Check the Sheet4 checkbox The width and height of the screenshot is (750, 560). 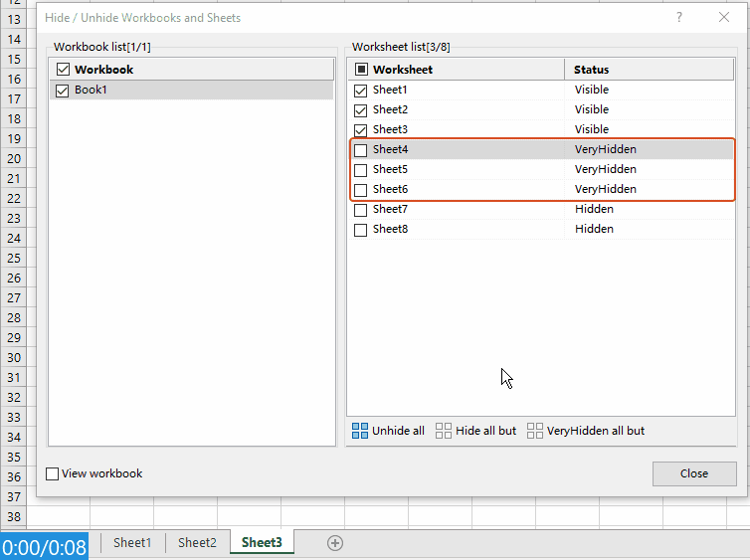(x=361, y=150)
